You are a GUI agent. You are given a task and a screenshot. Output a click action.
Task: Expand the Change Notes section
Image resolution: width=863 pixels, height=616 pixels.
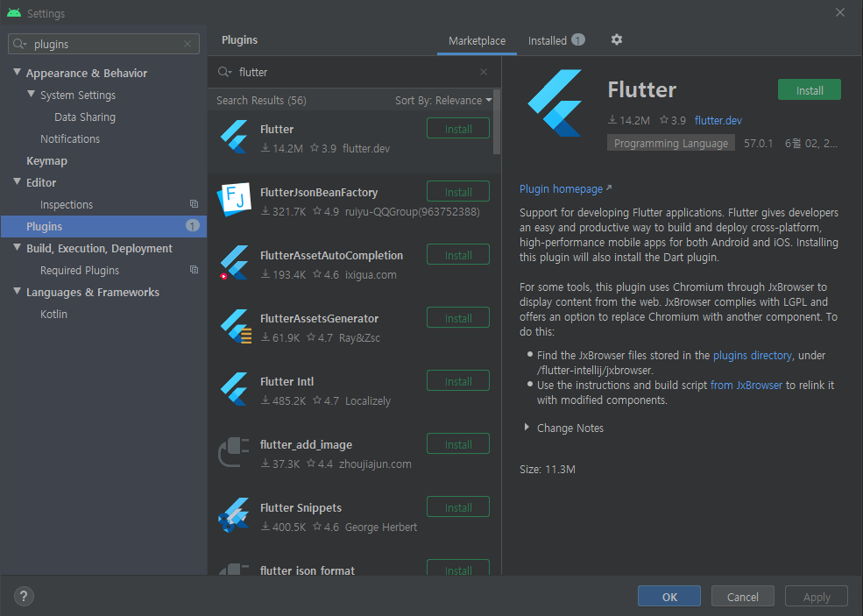(527, 428)
